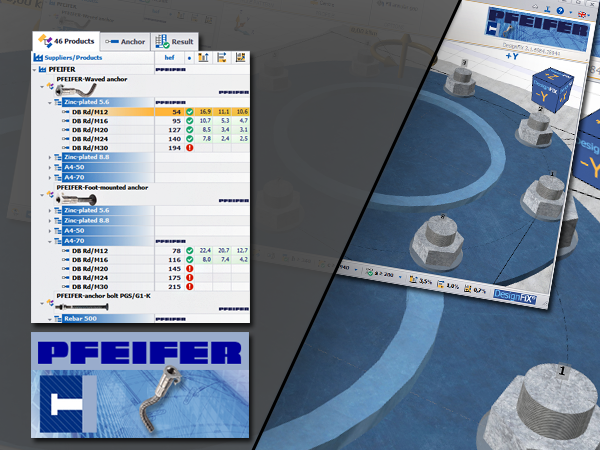Click the foot-mounted anchor product thumbnail
The image size is (600, 450).
[x=76, y=199]
